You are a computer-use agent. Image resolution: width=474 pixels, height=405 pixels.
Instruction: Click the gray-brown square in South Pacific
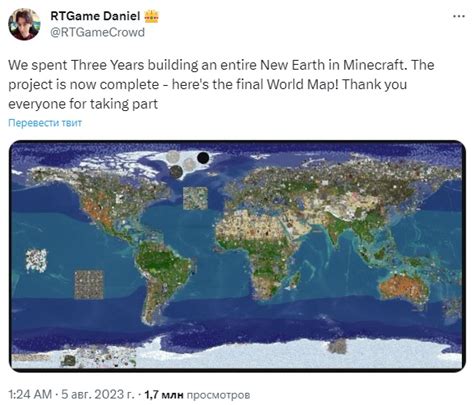click(89, 285)
